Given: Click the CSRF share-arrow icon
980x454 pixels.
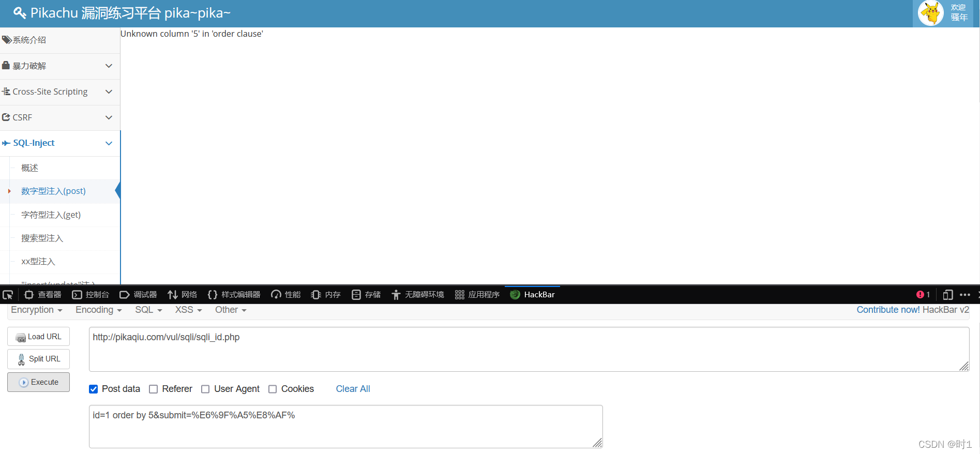Looking at the screenshot, I should point(6,117).
